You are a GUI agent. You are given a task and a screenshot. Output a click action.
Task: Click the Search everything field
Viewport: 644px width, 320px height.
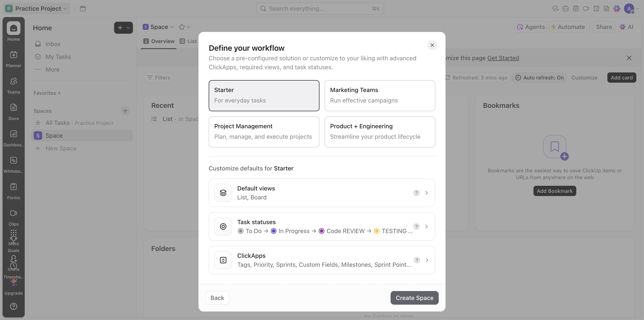pyautogui.click(x=320, y=9)
